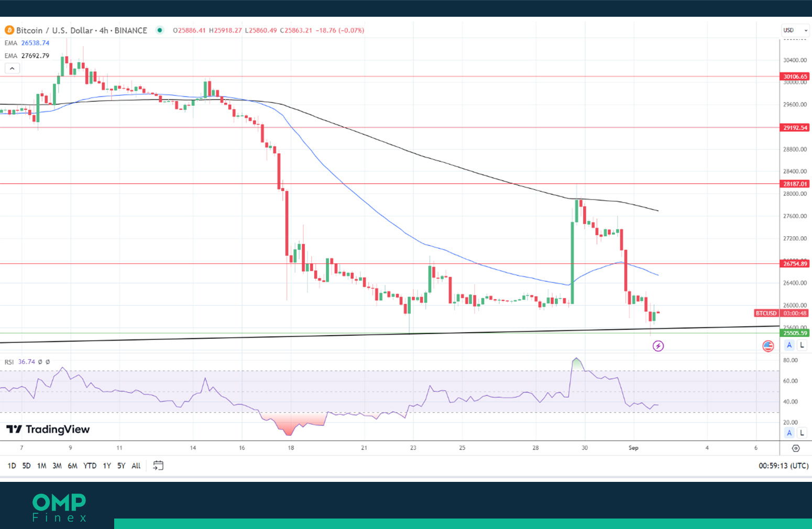This screenshot has width=812, height=529.
Task: Click the 30106.65 price level label
Action: [x=795, y=76]
